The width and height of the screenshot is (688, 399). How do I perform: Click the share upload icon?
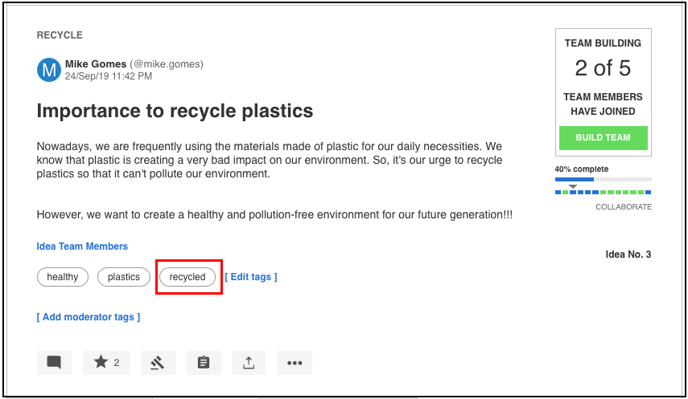pos(249,363)
